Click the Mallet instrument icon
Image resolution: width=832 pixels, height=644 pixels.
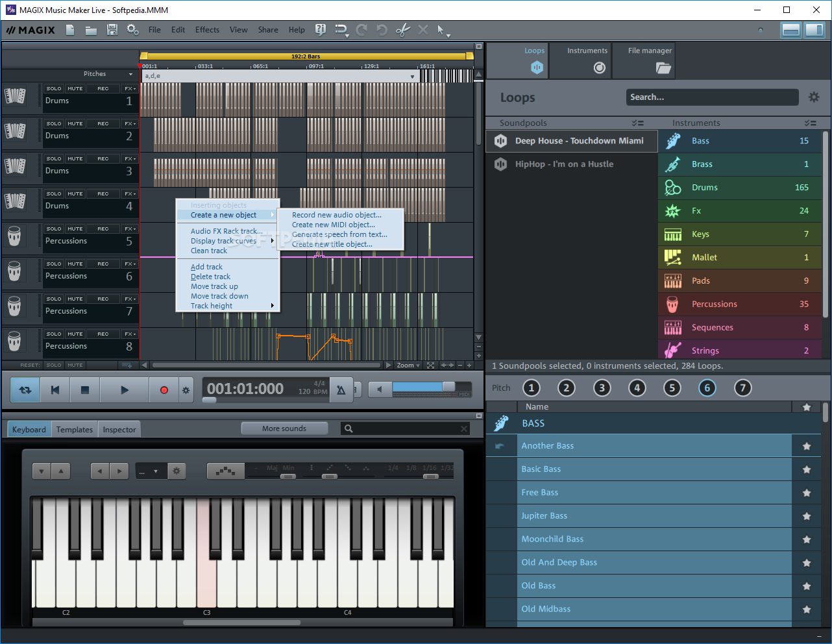pos(672,258)
